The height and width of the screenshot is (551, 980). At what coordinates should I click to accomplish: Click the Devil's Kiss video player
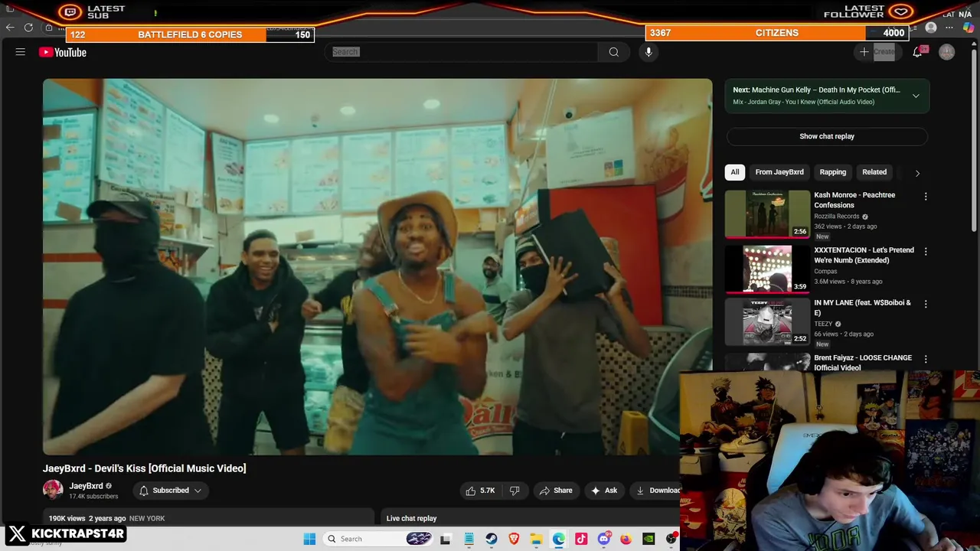coord(377,266)
